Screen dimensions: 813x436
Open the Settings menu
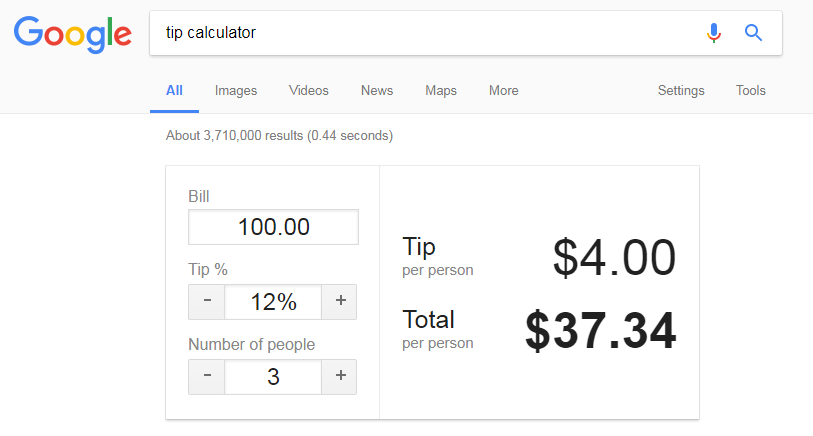[x=681, y=90]
